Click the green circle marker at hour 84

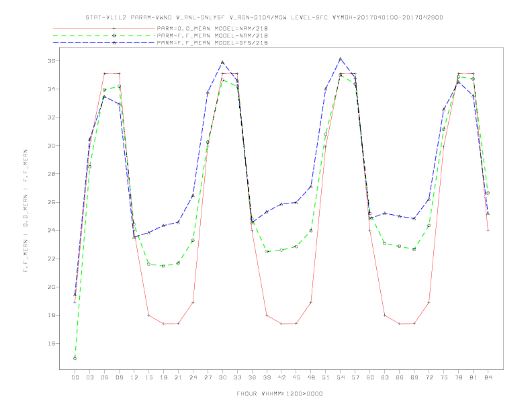click(488, 193)
